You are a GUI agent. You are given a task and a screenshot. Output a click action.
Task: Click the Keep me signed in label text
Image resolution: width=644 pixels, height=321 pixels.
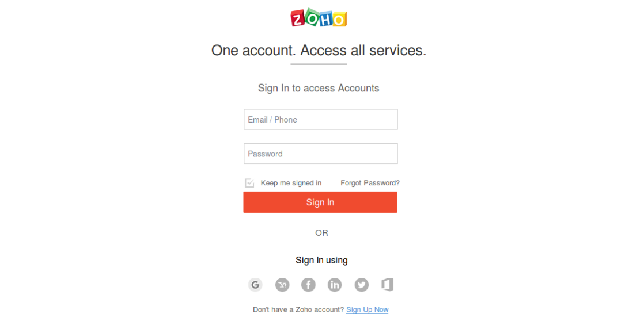coord(291,183)
